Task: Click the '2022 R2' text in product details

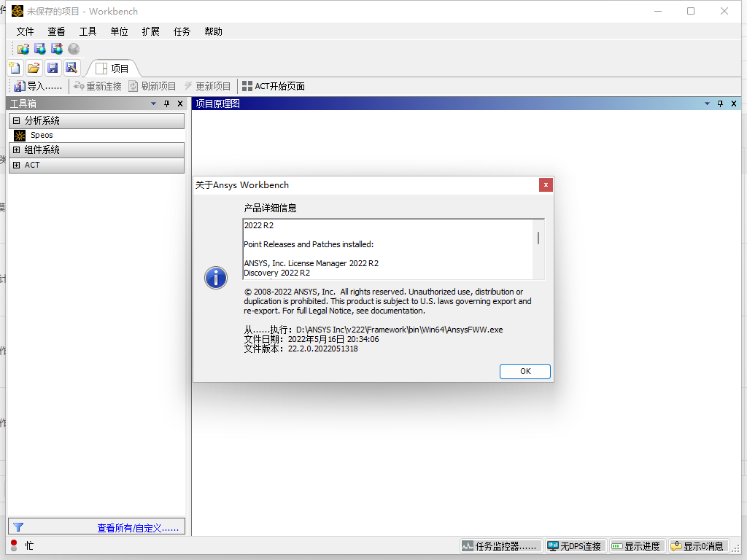Action: 259,225
